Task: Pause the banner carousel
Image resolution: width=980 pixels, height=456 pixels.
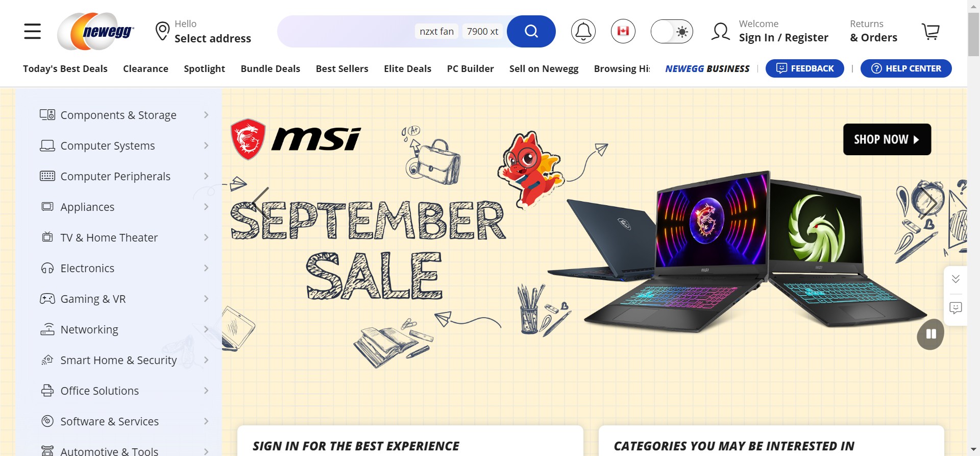Action: 930,334
